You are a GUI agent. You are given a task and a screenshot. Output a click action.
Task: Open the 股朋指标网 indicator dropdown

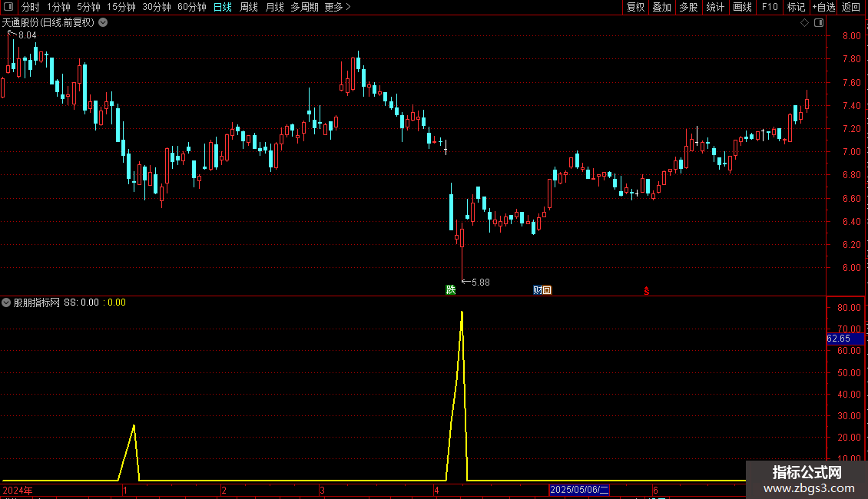(x=6, y=302)
